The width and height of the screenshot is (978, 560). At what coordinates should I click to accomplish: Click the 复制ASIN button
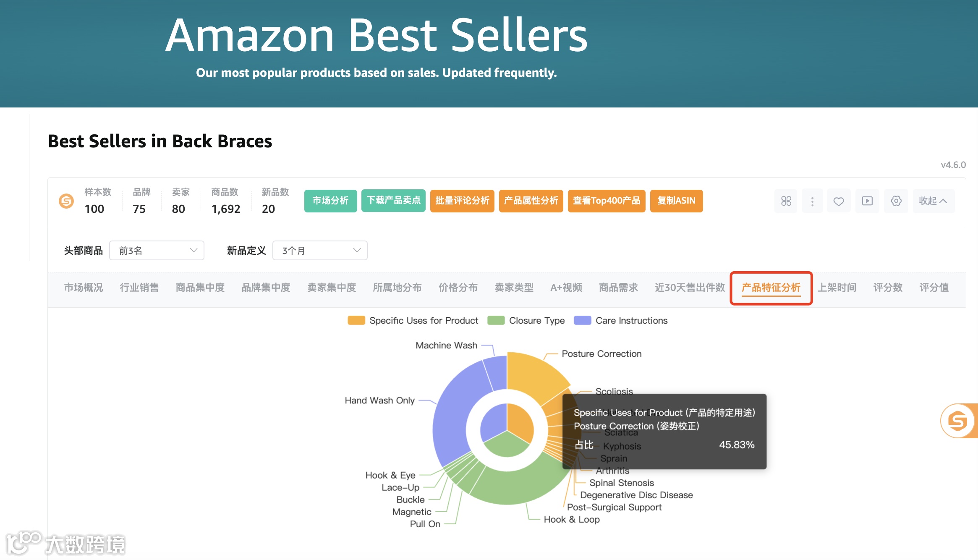pyautogui.click(x=676, y=201)
